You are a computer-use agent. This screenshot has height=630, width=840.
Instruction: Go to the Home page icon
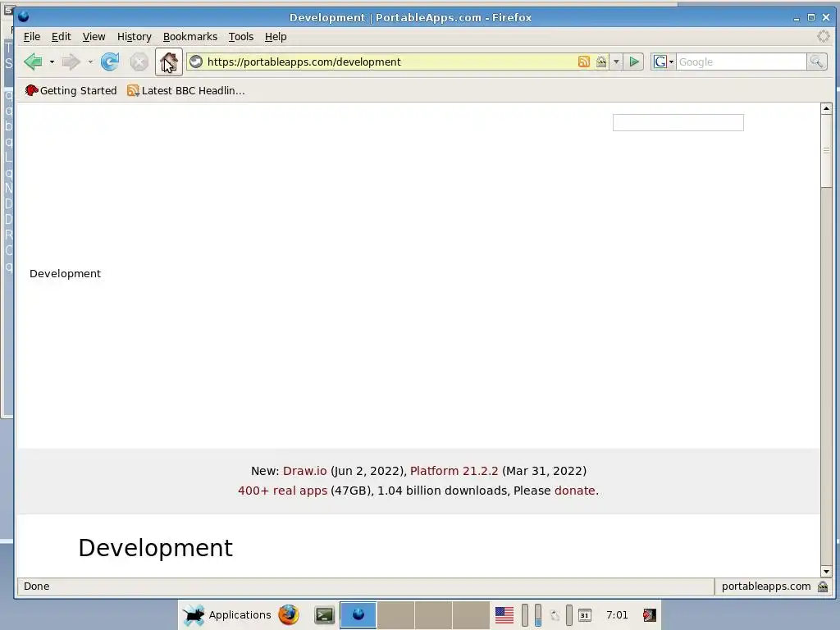[169, 62]
